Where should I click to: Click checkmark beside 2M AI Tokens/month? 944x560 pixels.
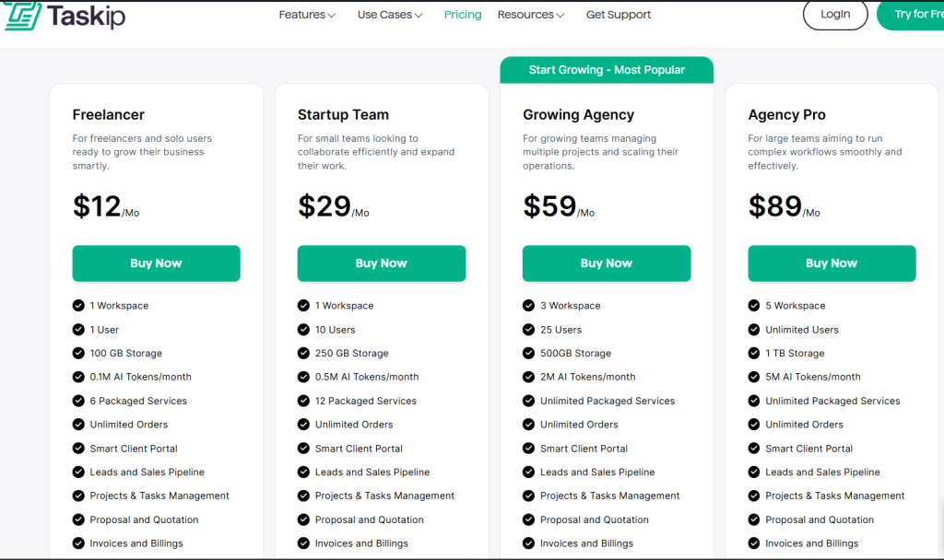click(x=528, y=377)
